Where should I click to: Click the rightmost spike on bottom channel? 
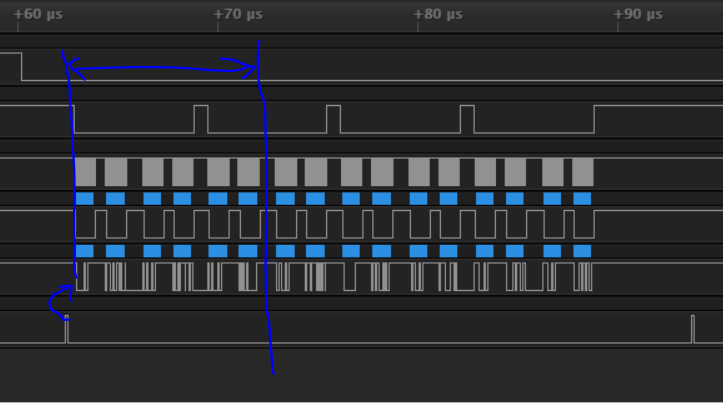click(x=693, y=329)
